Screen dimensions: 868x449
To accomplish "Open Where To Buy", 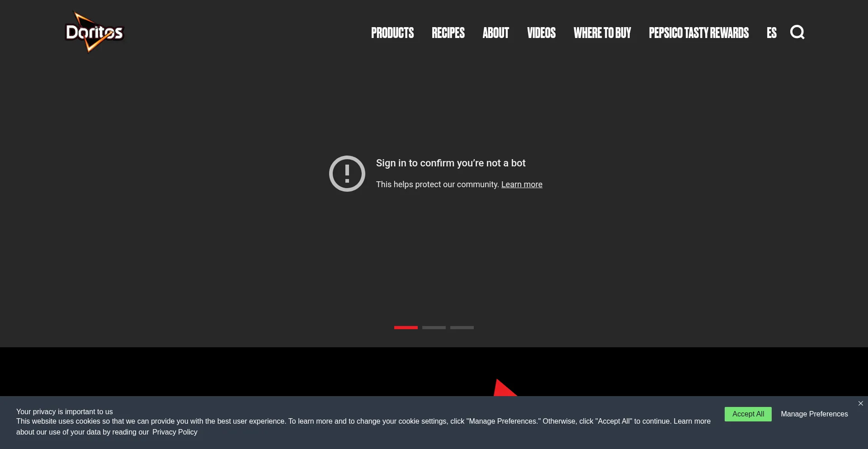I will pos(602,33).
